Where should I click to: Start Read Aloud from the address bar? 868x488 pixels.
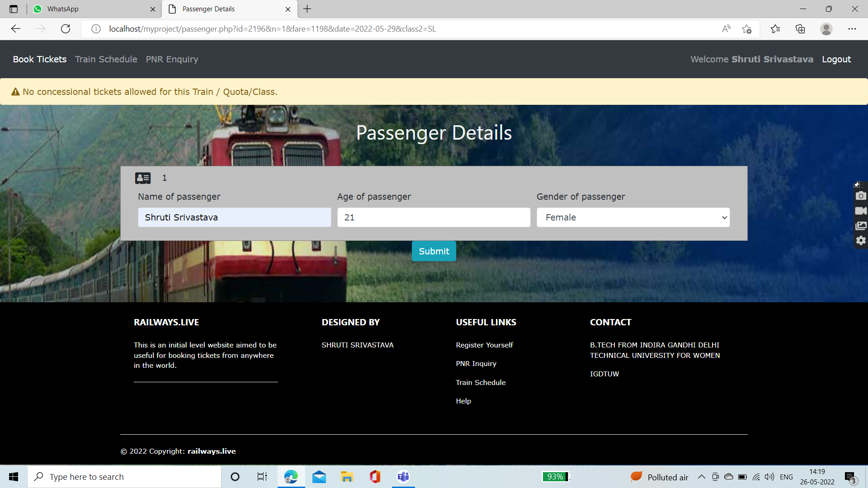click(x=726, y=28)
